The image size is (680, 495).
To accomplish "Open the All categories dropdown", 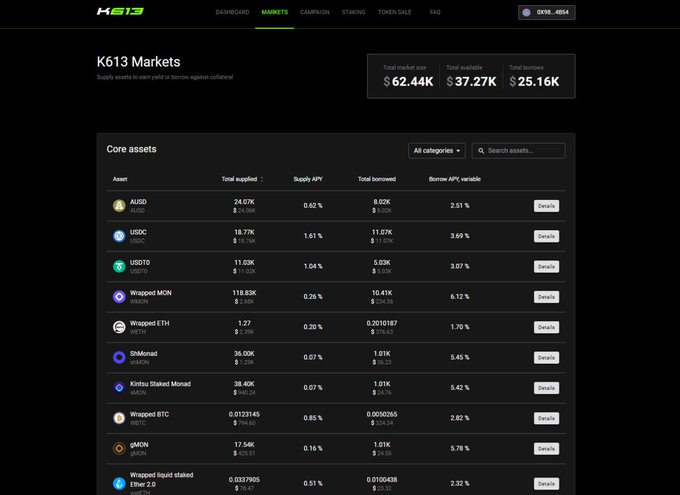I will (x=437, y=151).
